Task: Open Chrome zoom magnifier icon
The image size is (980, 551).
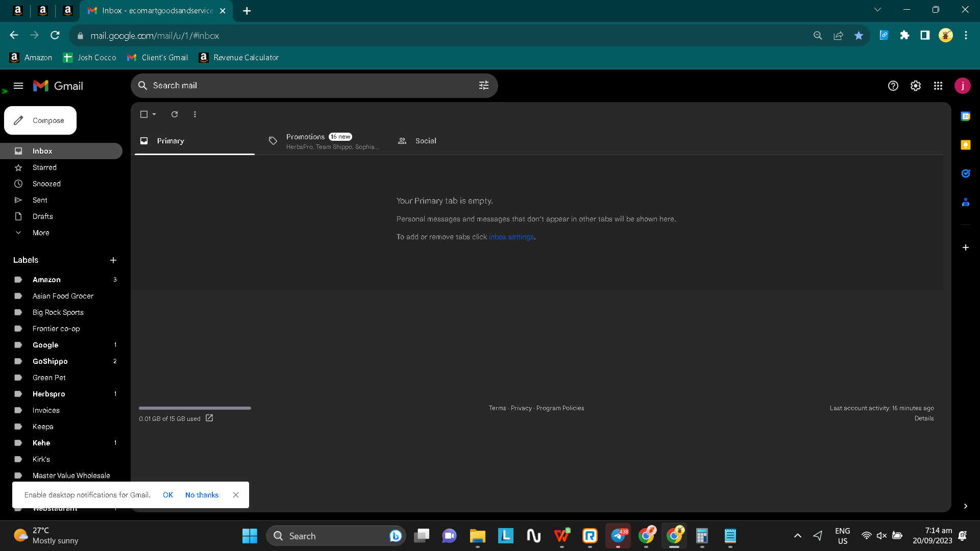Action: (x=818, y=36)
